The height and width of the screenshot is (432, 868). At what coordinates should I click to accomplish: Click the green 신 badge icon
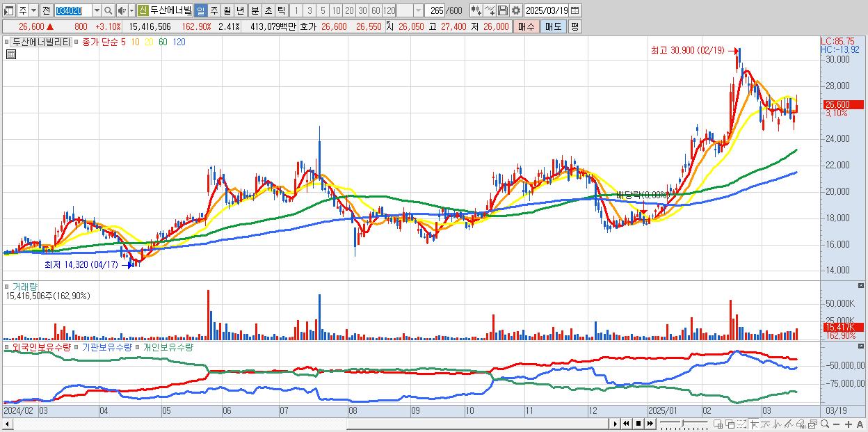(x=143, y=10)
